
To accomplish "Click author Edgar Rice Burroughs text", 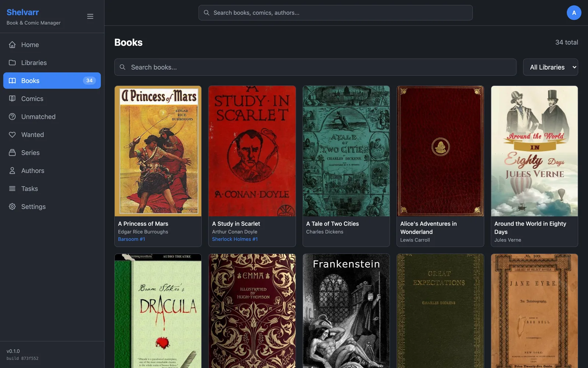I will 143,232.
